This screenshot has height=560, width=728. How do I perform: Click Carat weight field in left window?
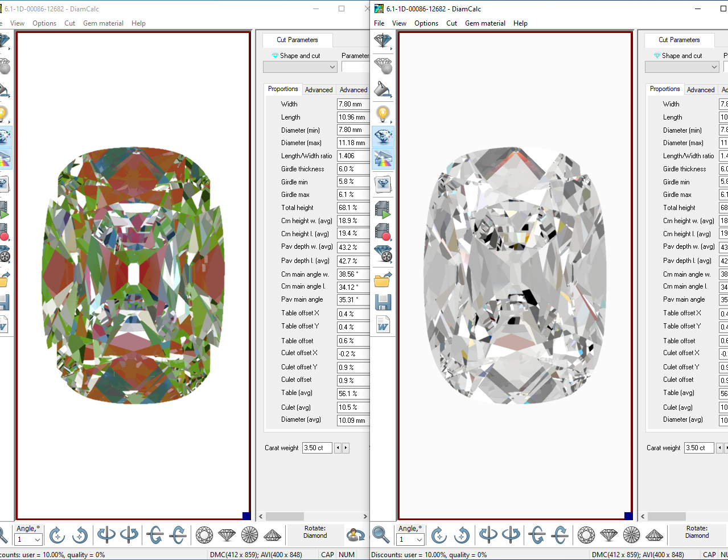[317, 448]
